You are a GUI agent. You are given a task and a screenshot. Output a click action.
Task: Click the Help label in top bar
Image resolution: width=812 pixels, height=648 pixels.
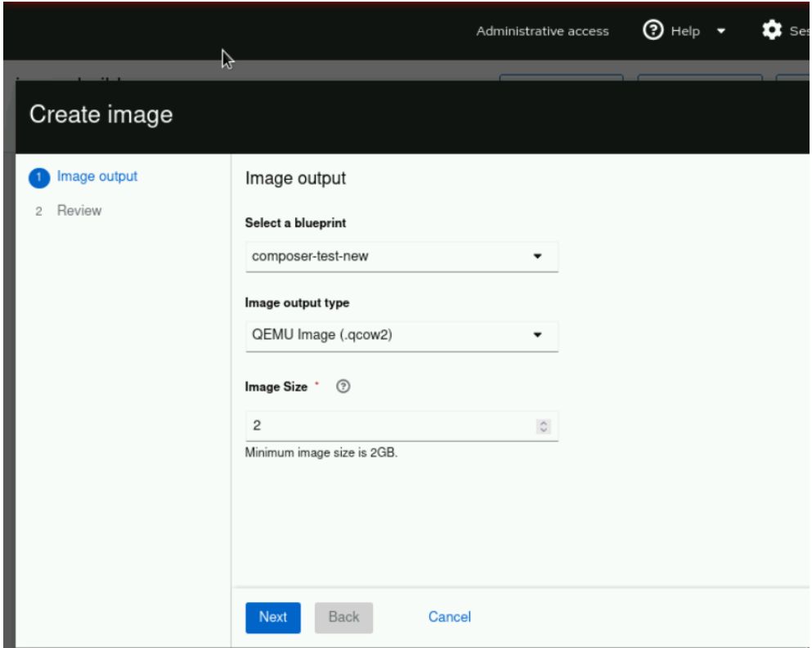coord(685,31)
